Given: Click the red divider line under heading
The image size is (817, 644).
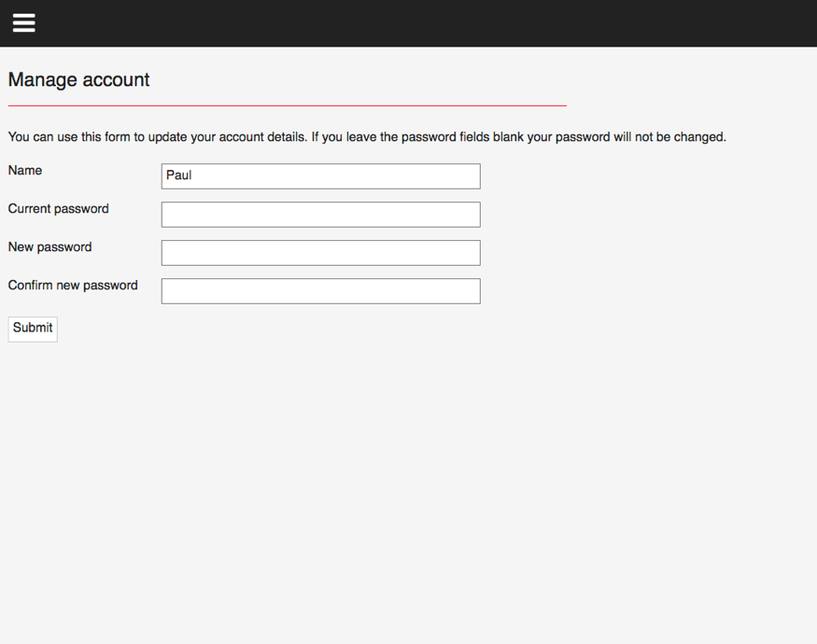Looking at the screenshot, I should (x=287, y=105).
